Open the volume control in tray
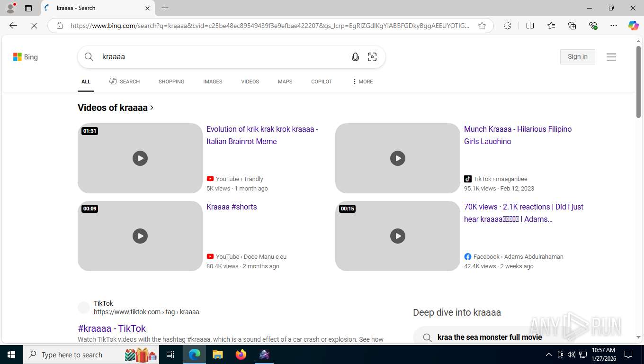 point(572,355)
